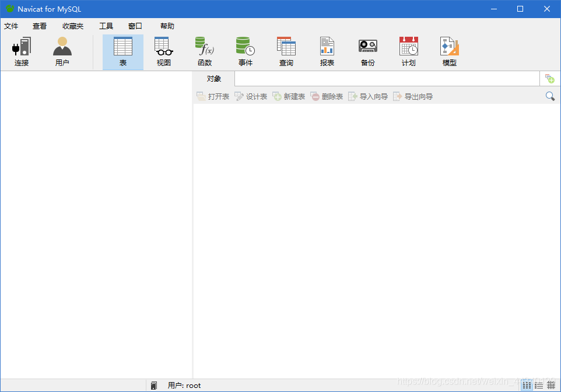The height and width of the screenshot is (392, 561).
Task: Open the 视图 (View) toolbar icon
Action: (163, 52)
